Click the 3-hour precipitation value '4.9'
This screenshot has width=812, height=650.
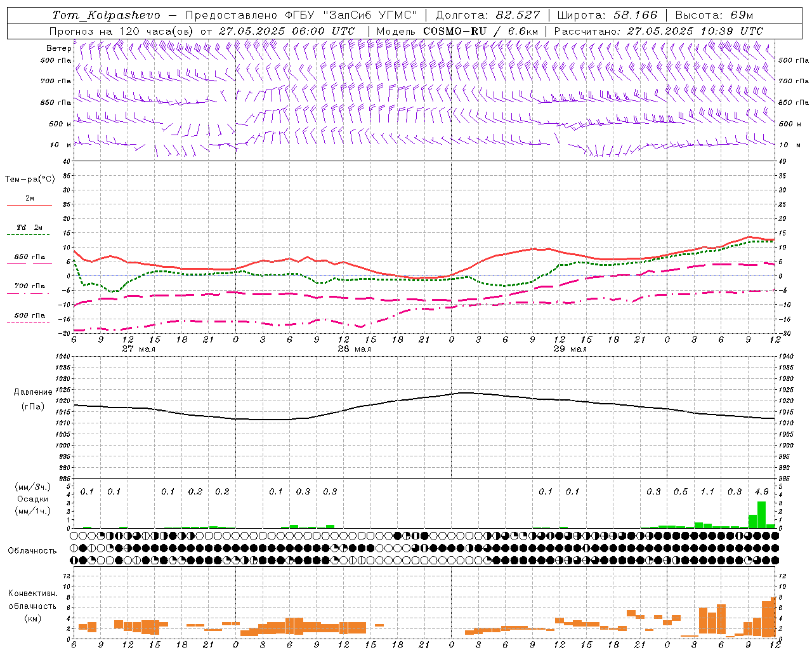tap(762, 491)
